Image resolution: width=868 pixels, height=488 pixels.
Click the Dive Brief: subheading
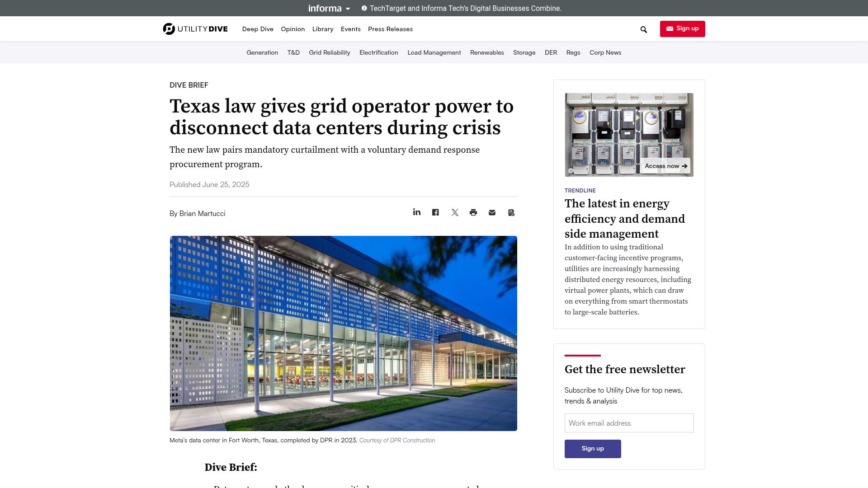point(231,467)
